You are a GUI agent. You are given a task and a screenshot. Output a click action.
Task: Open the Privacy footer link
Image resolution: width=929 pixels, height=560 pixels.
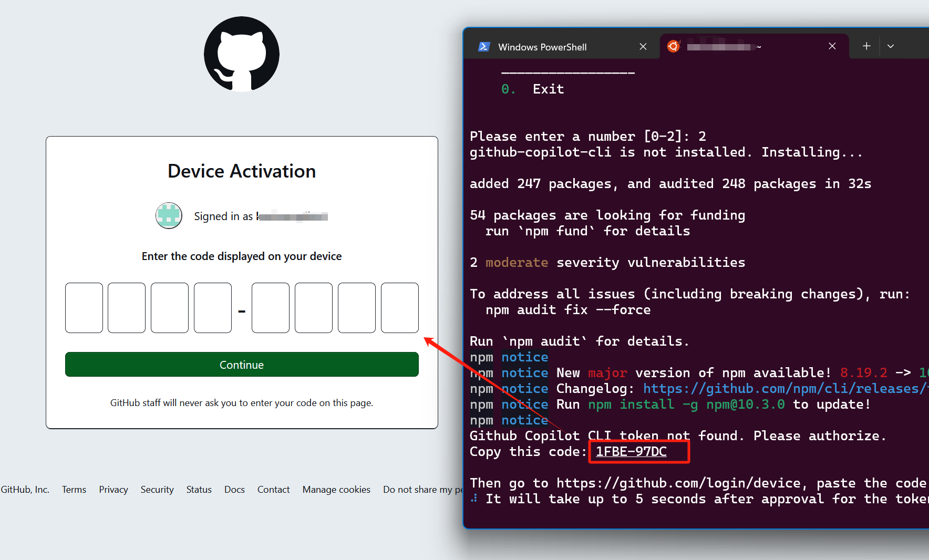tap(113, 490)
